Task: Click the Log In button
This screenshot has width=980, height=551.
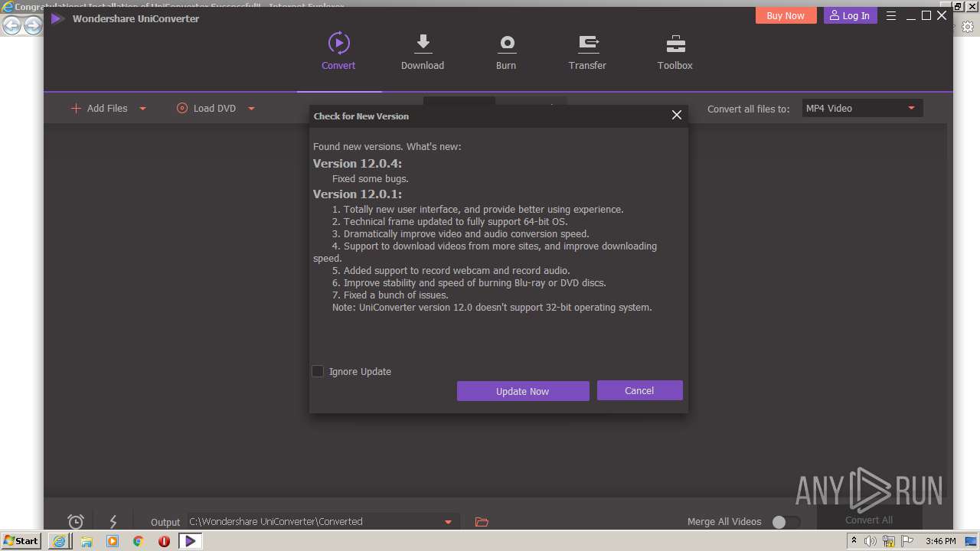Action: coord(850,15)
